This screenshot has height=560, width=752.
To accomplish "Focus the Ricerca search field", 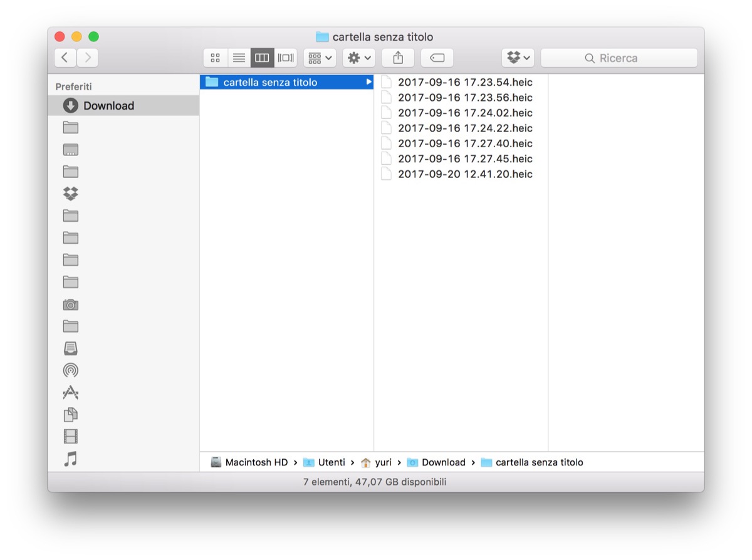I will 619,58.
